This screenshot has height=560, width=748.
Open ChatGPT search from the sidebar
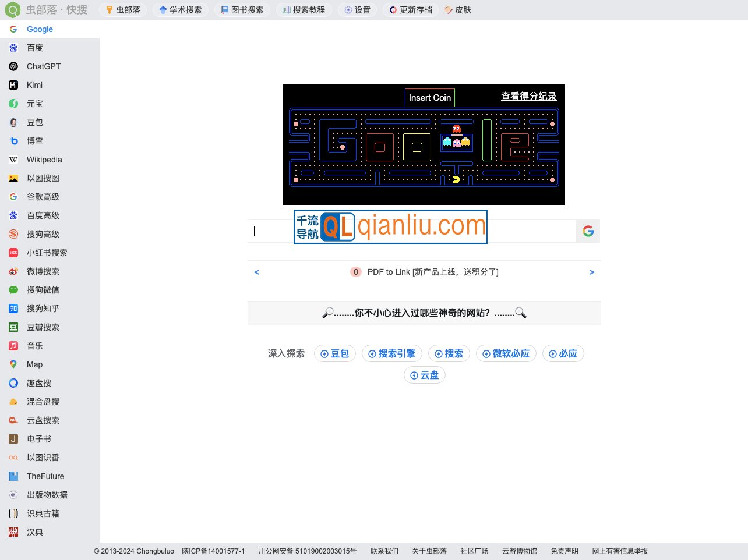click(42, 66)
